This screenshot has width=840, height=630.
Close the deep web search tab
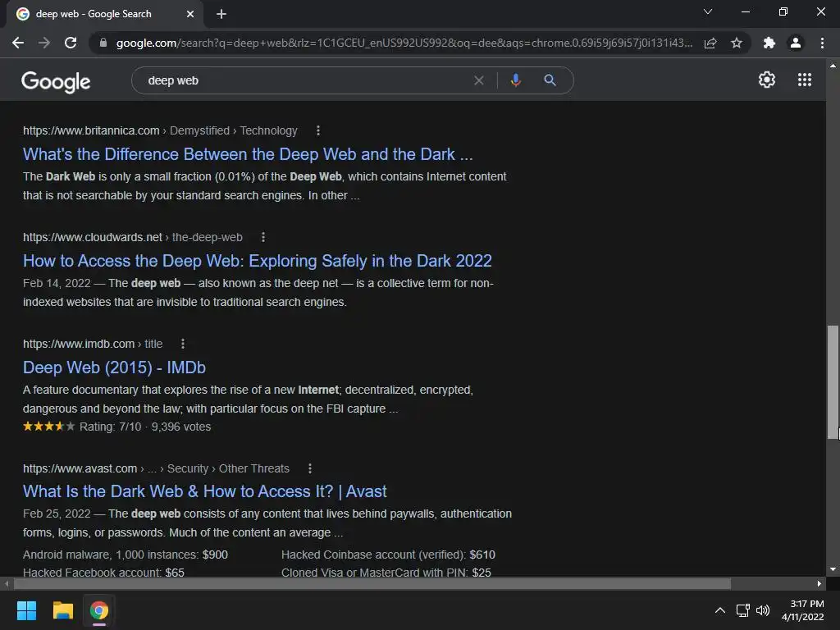coord(190,14)
